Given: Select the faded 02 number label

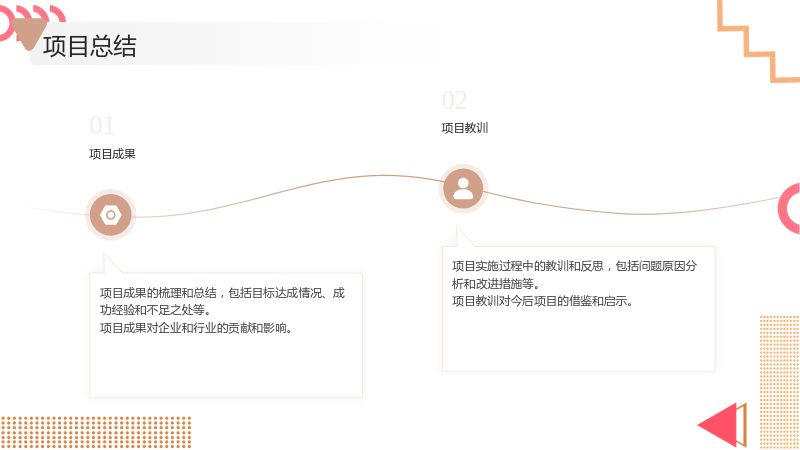Looking at the screenshot, I should tap(454, 101).
